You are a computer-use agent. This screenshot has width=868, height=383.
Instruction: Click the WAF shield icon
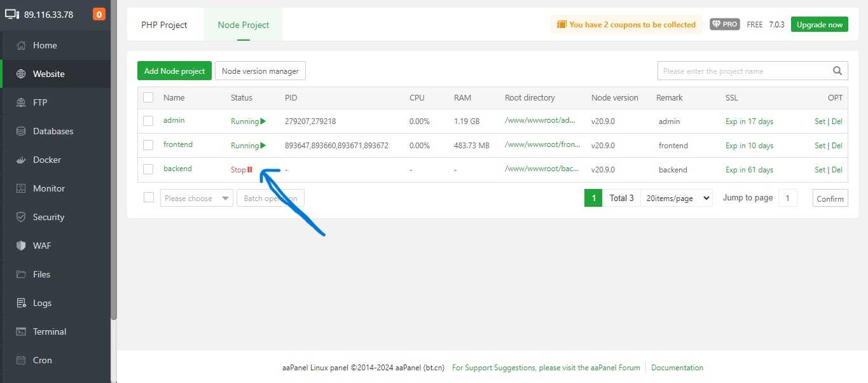22,246
